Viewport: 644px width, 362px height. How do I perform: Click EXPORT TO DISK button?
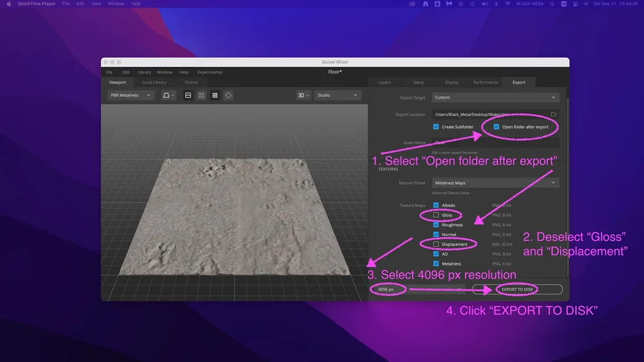[x=517, y=289]
